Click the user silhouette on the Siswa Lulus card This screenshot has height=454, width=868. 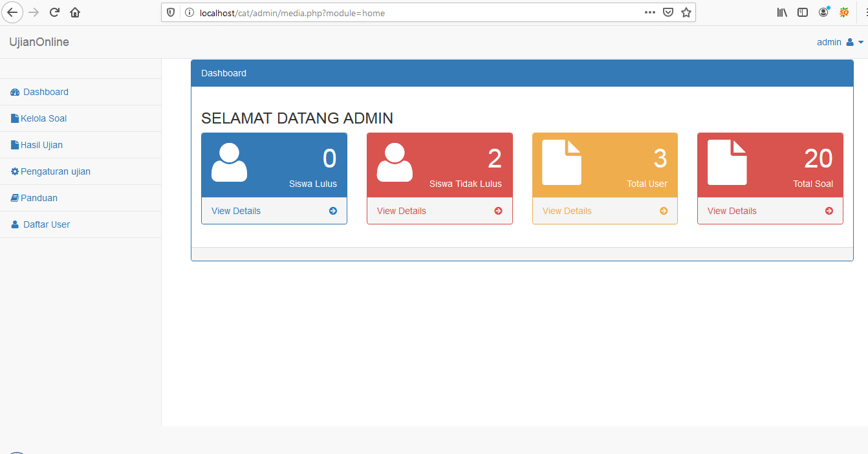pos(229,163)
